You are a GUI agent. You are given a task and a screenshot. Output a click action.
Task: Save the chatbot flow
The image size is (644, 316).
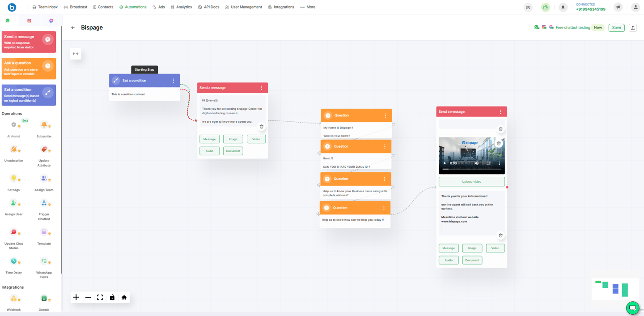(616, 28)
